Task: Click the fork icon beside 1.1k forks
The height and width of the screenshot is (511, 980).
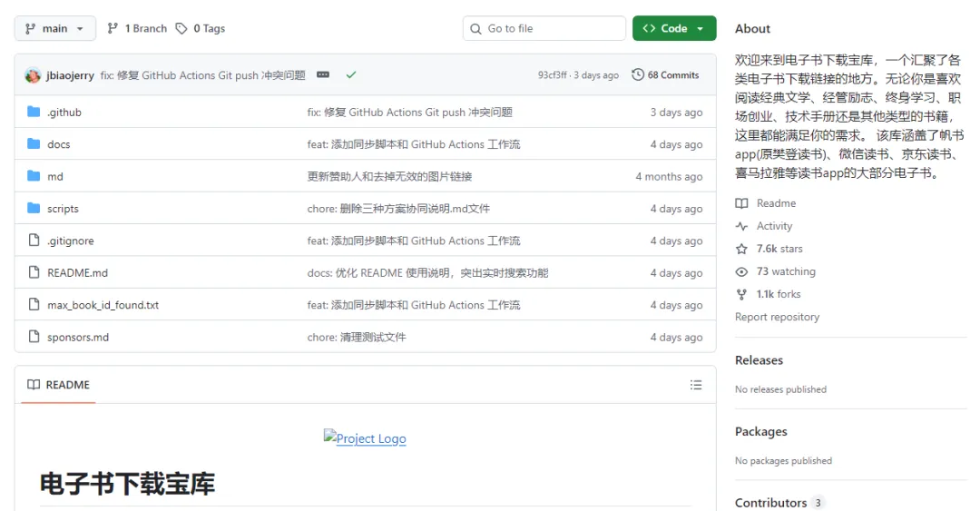Action: 741,294
